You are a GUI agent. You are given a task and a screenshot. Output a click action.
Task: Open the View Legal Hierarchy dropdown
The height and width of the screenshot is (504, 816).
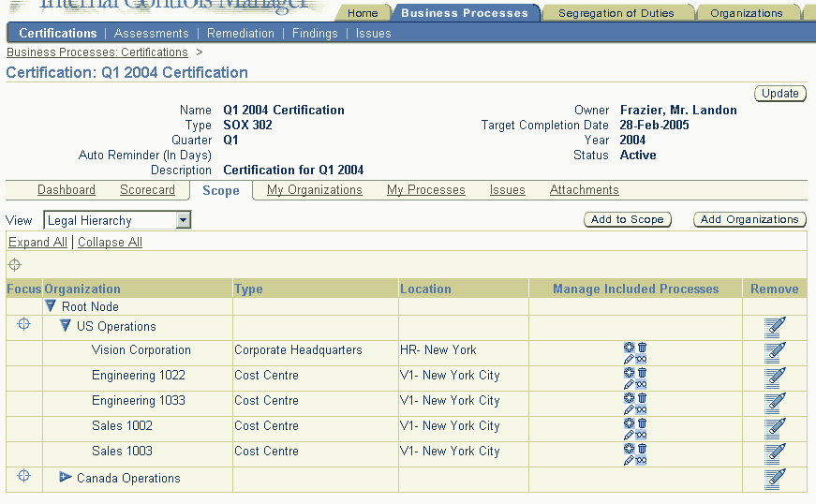pos(118,220)
